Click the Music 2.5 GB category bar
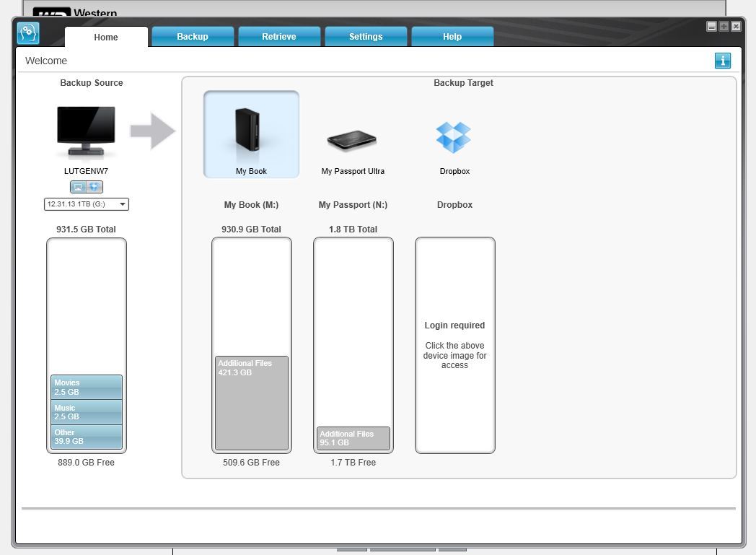 87,412
